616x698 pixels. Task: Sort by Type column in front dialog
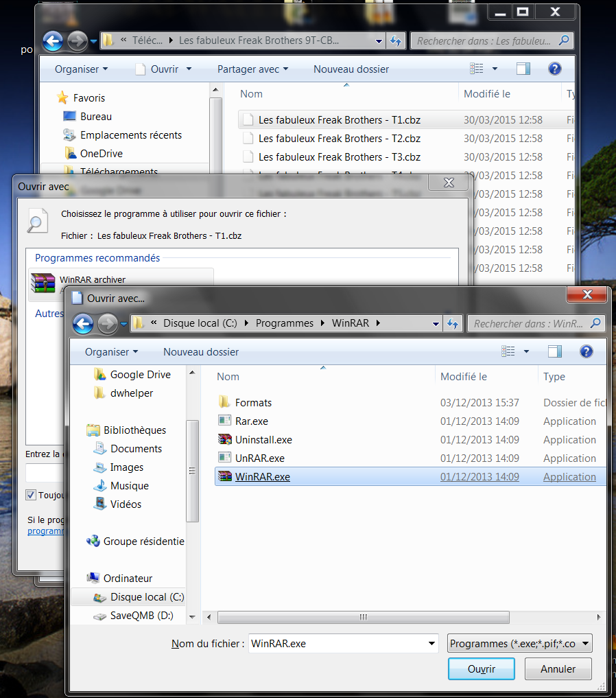click(x=554, y=377)
